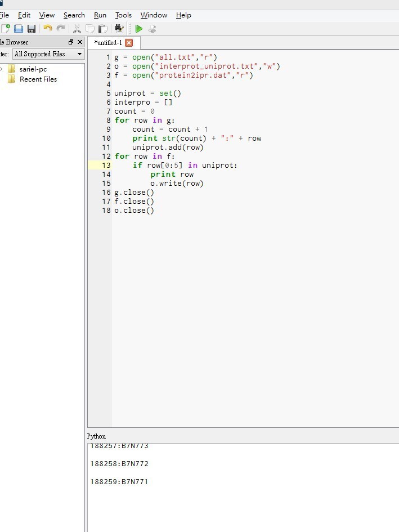Close the untitled-1 editor tab

pyautogui.click(x=129, y=43)
